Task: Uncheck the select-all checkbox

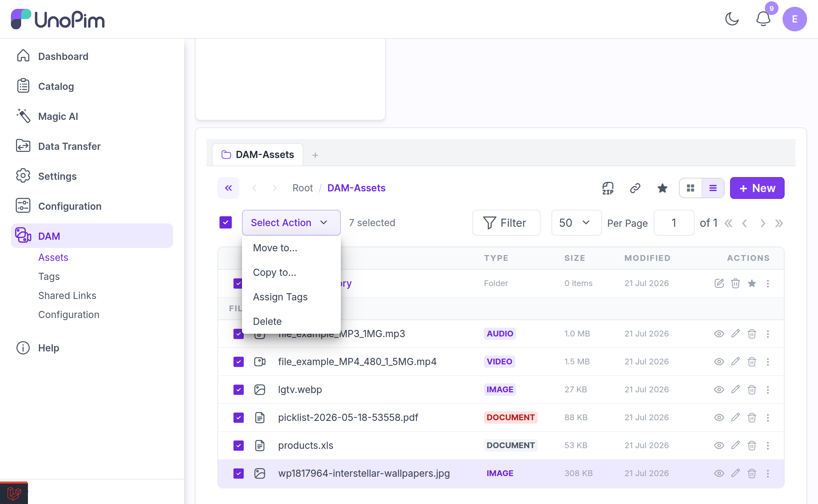Action: [x=226, y=223]
